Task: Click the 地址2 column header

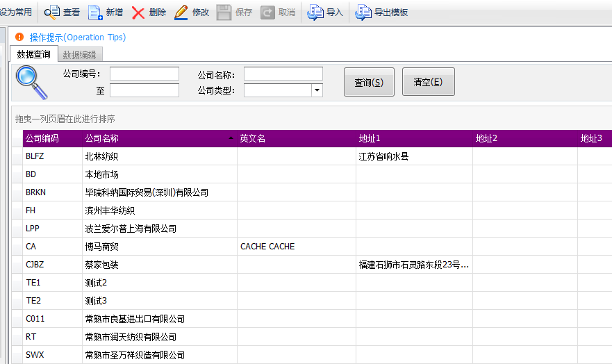Action: click(x=525, y=138)
